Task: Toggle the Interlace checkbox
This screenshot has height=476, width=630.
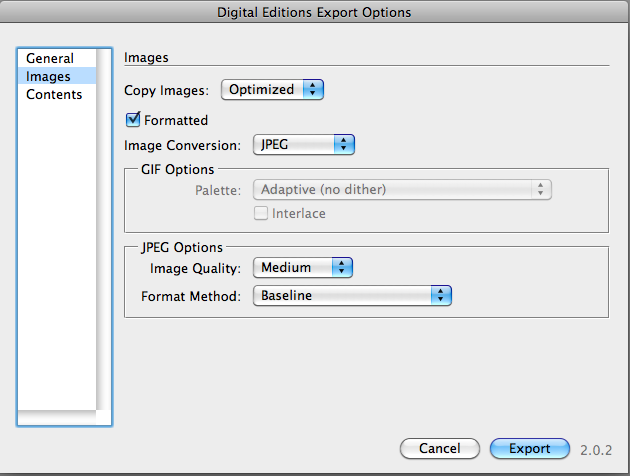Action: point(262,213)
